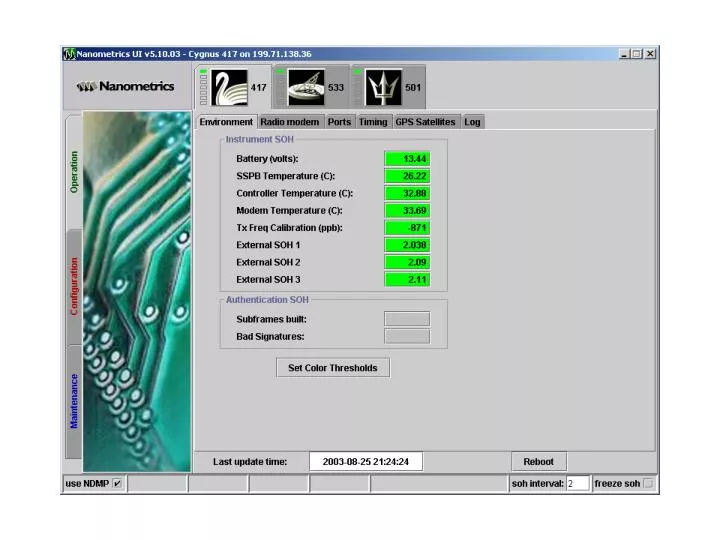Click the External SOH 2 value 2.09
Viewport: 720px width, 540px height.
click(x=407, y=262)
